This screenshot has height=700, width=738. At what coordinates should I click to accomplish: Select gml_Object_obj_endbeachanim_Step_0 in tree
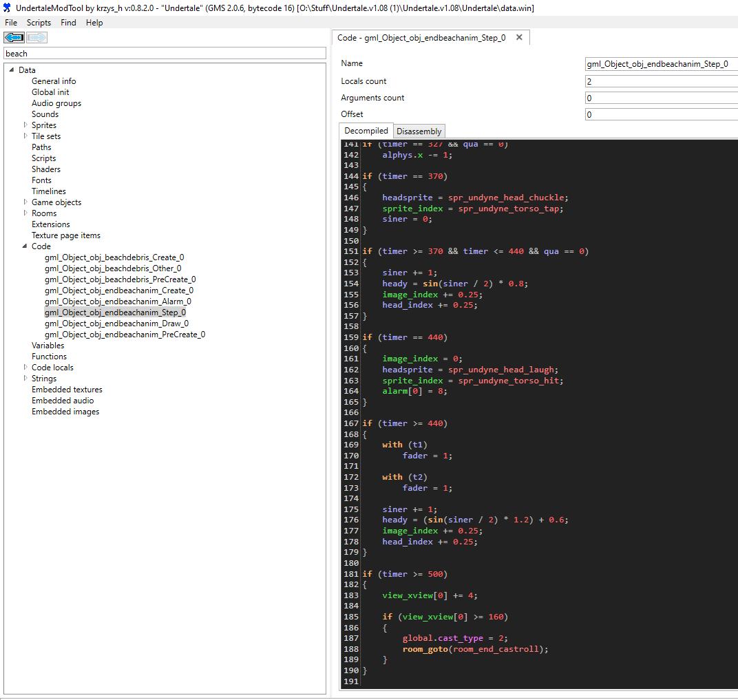point(116,312)
